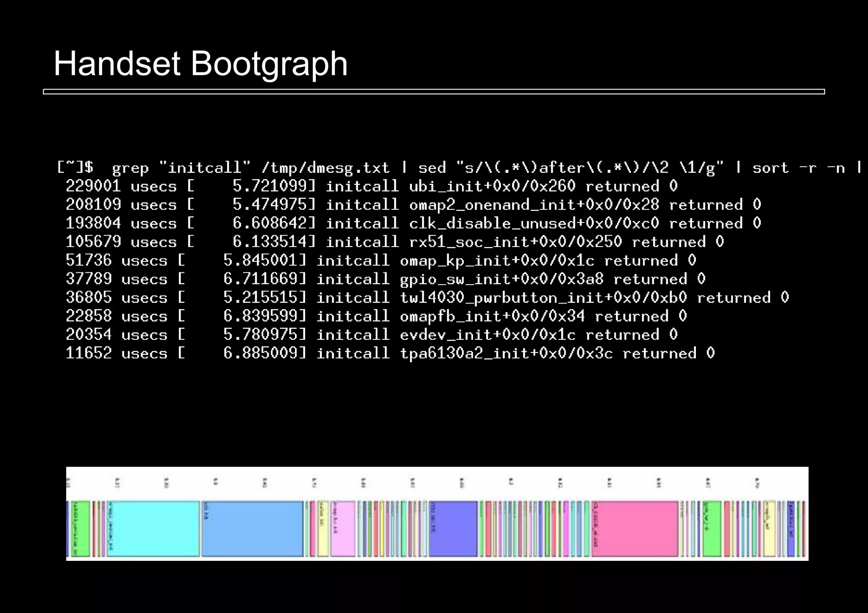This screenshot has height=613, width=868.
Task: Click the light pink block in bootgraph
Action: pos(343,529)
